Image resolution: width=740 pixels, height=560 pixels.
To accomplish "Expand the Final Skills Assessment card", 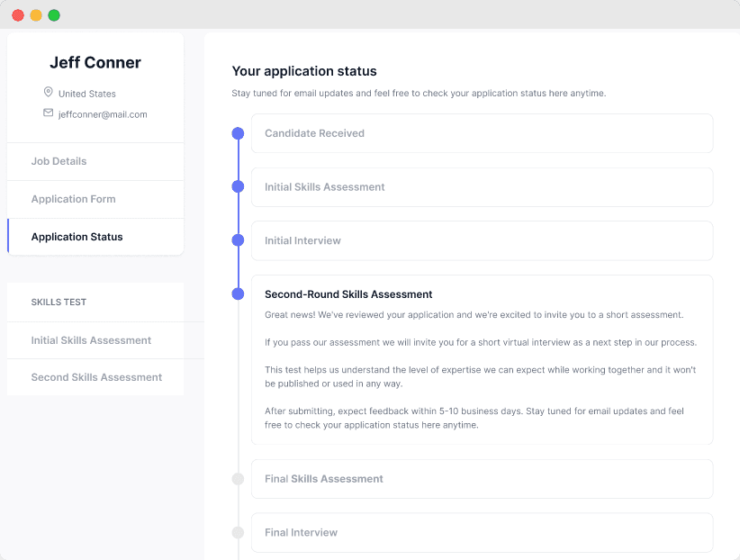I will click(x=482, y=479).
